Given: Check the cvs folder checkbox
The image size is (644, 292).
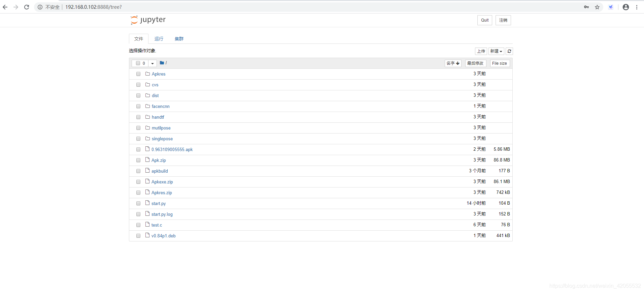Looking at the screenshot, I should click(138, 85).
